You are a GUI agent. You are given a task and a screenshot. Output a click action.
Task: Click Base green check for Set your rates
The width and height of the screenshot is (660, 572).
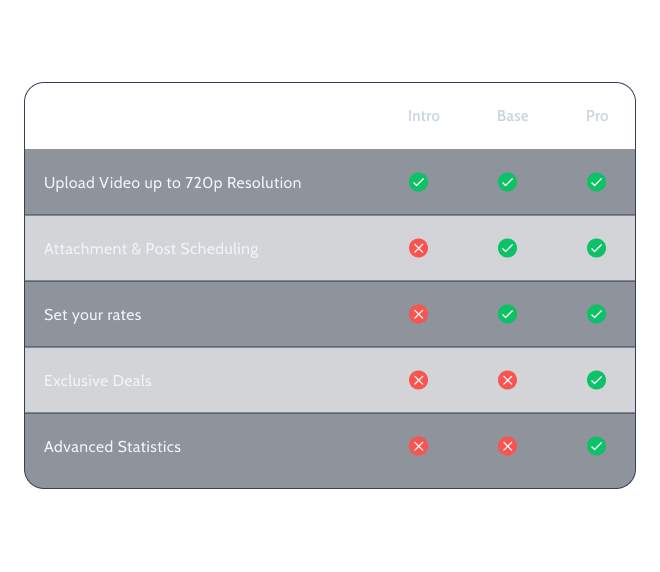click(x=507, y=314)
